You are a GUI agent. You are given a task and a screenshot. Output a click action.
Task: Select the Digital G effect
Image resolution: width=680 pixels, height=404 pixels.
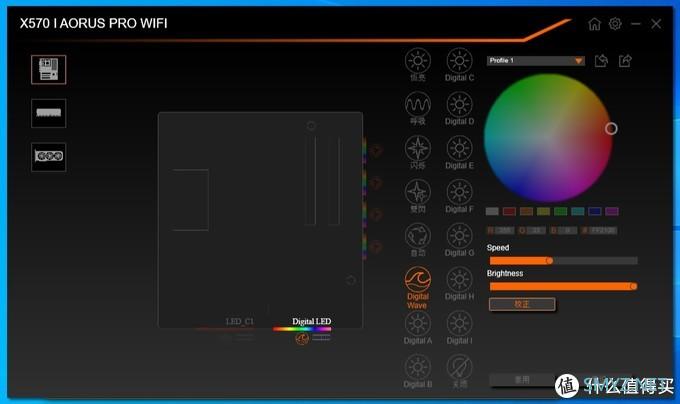[459, 236]
